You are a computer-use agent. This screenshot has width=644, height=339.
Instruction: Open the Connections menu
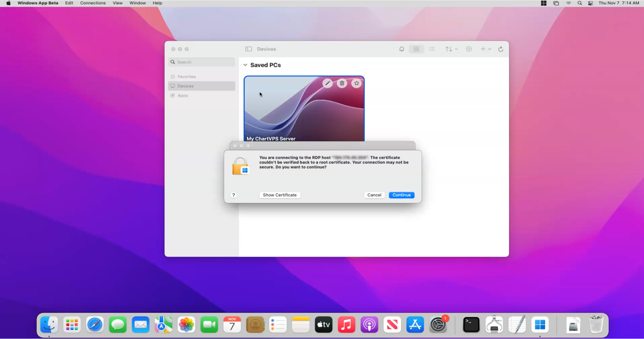coord(93,3)
